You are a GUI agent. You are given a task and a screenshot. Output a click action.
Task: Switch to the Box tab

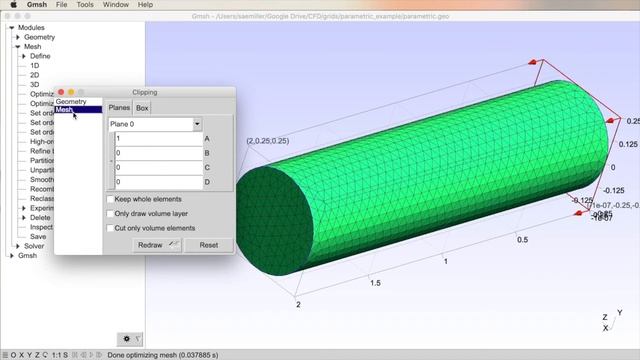click(x=142, y=108)
